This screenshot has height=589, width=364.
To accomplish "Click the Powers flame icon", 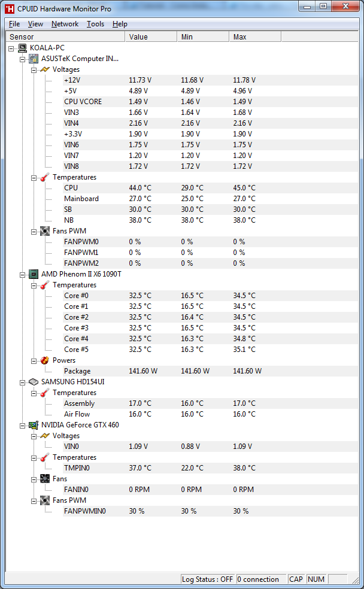I will (45, 360).
